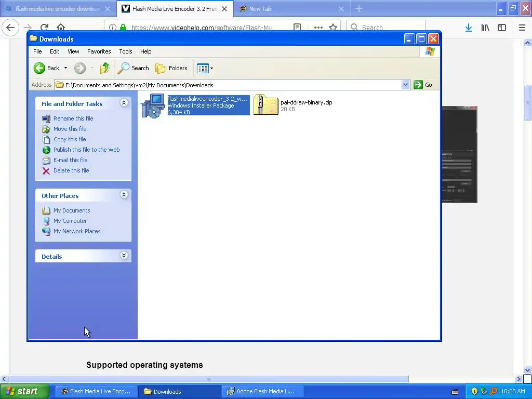Click the Firefox home button
The width and height of the screenshot is (532, 399).
coord(61,28)
